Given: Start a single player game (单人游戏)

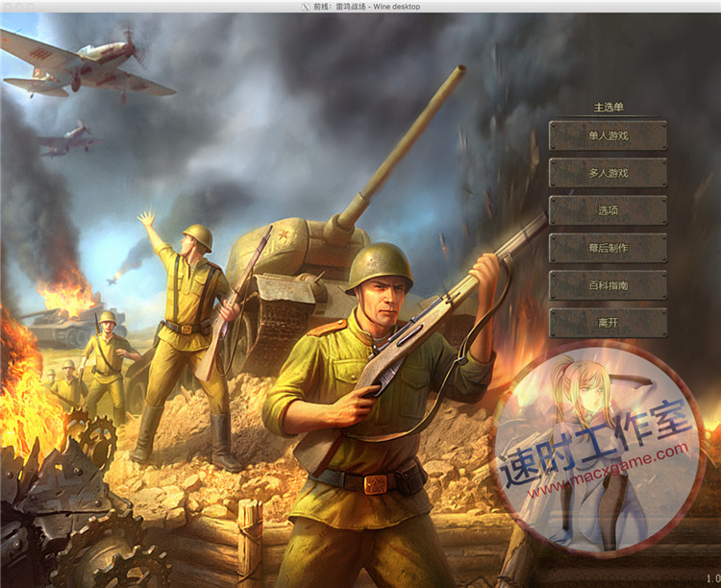Looking at the screenshot, I should (608, 135).
